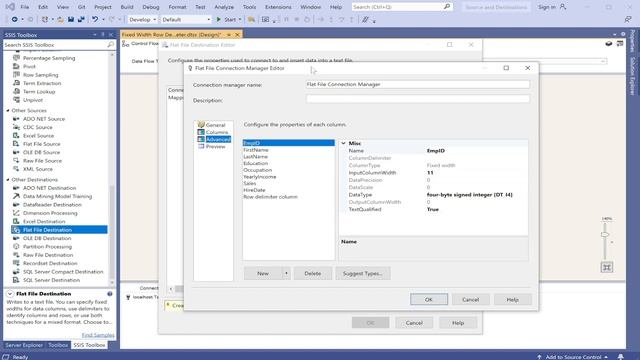Collapse the Misc property category
This screenshot has height=360, width=640.
tap(344, 143)
